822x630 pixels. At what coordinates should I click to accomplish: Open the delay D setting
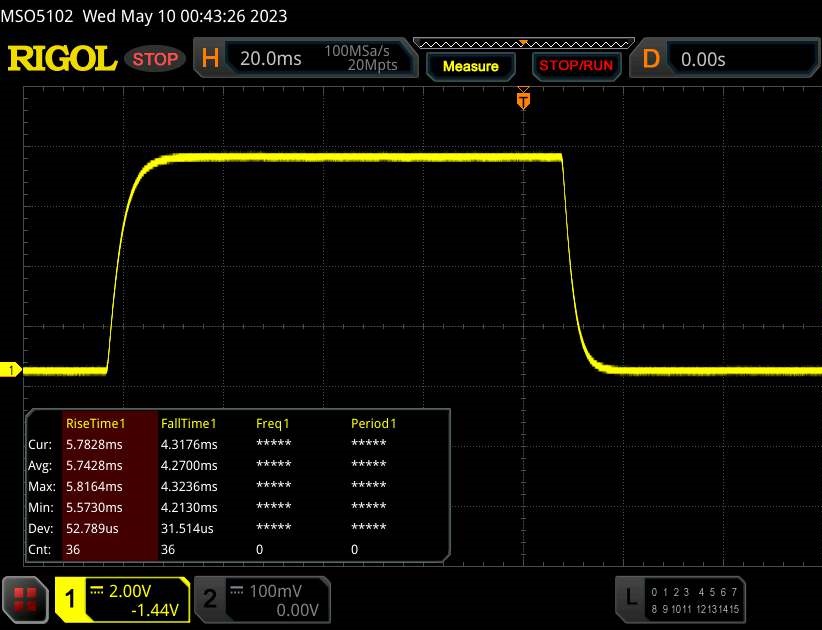pos(651,58)
